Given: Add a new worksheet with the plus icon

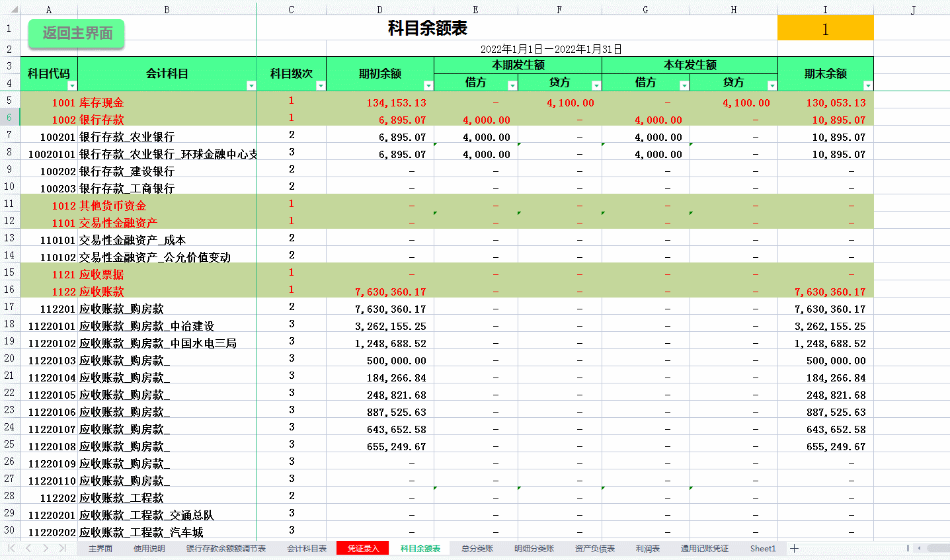Looking at the screenshot, I should point(793,548).
